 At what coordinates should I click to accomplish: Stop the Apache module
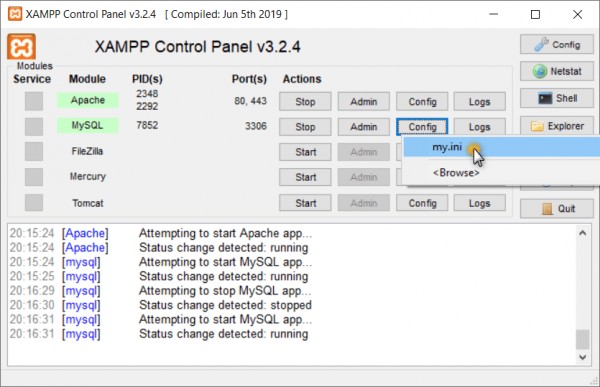tap(305, 101)
